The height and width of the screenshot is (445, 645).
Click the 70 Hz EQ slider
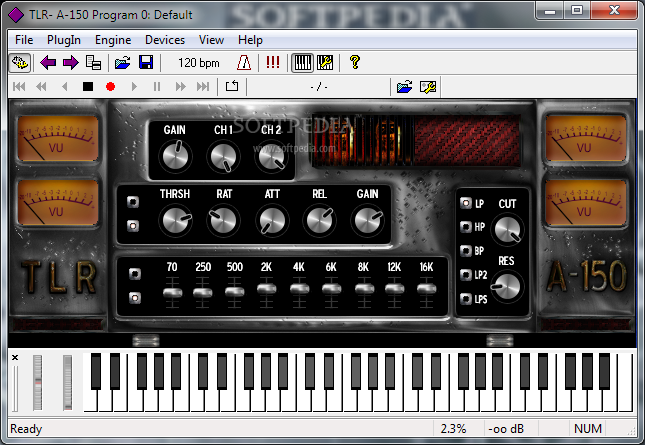172,292
